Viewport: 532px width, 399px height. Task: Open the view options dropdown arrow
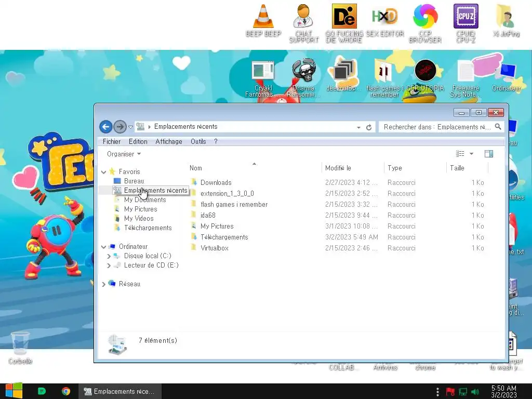(x=471, y=154)
